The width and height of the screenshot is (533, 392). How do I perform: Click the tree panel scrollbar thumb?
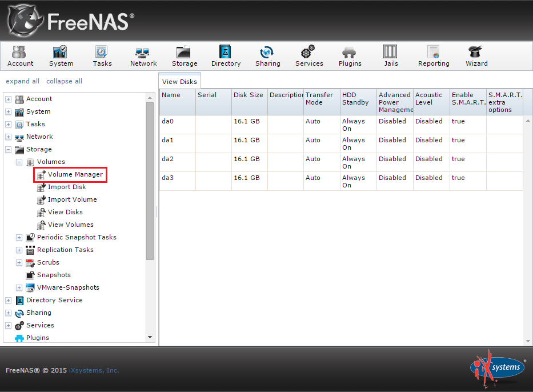pos(150,181)
